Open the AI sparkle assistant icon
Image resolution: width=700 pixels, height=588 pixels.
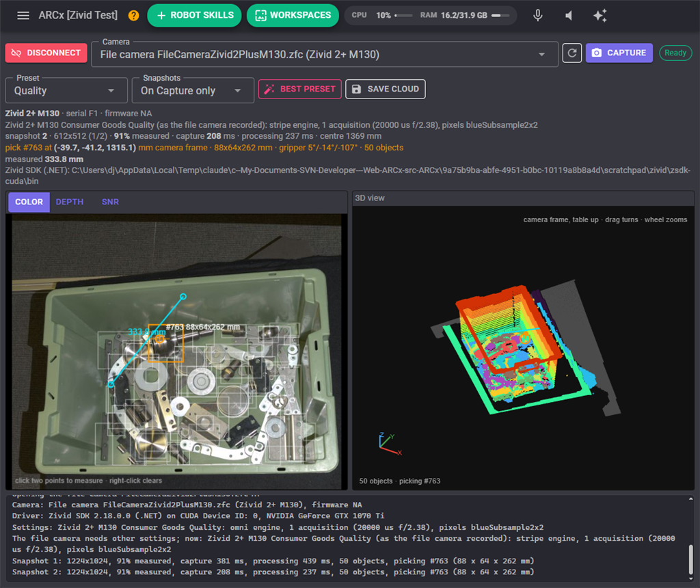point(600,16)
